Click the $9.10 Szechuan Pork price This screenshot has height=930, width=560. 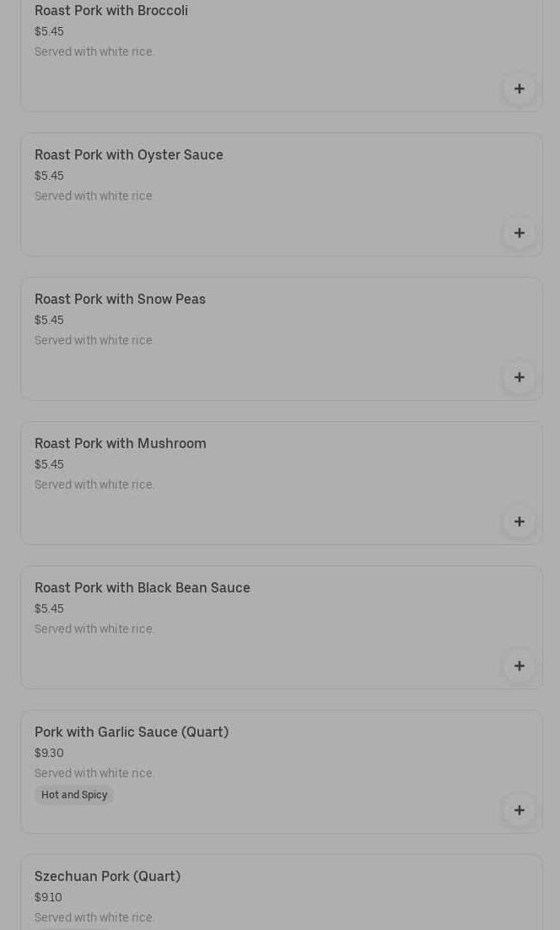tap(48, 897)
